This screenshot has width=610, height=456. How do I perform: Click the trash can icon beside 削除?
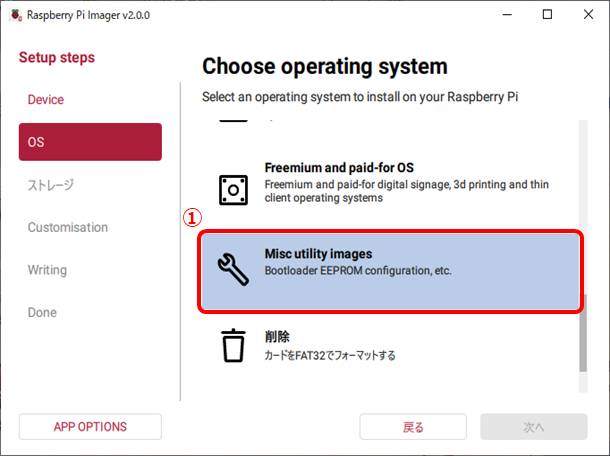[232, 345]
